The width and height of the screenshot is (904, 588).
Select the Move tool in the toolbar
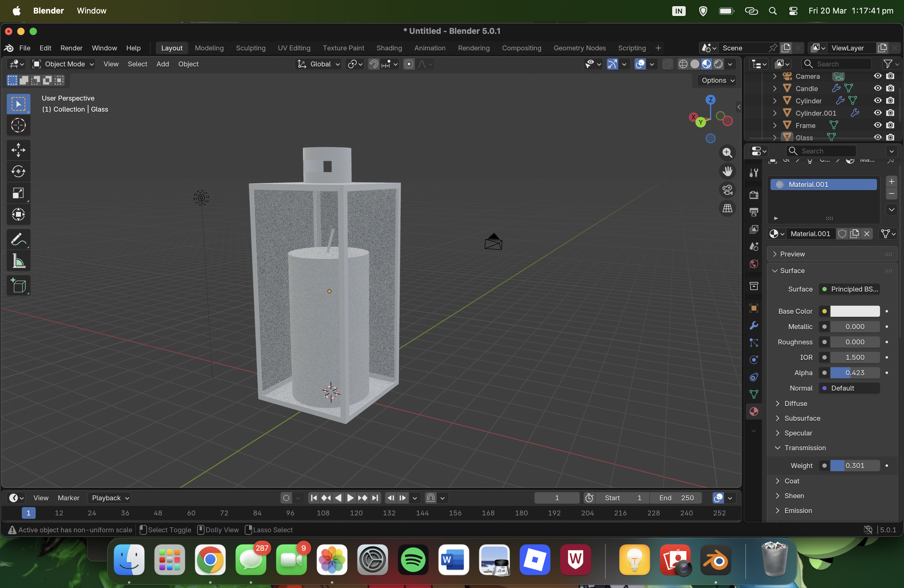[18, 150]
